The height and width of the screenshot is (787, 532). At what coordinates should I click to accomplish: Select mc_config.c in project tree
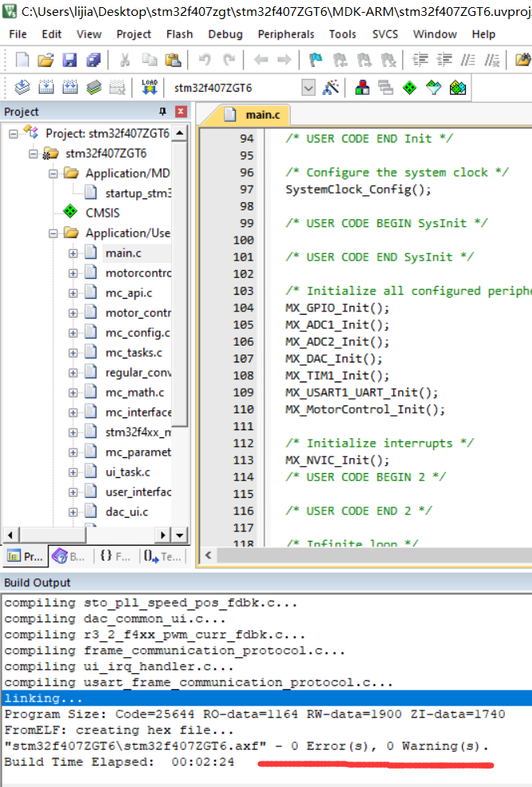(x=138, y=333)
